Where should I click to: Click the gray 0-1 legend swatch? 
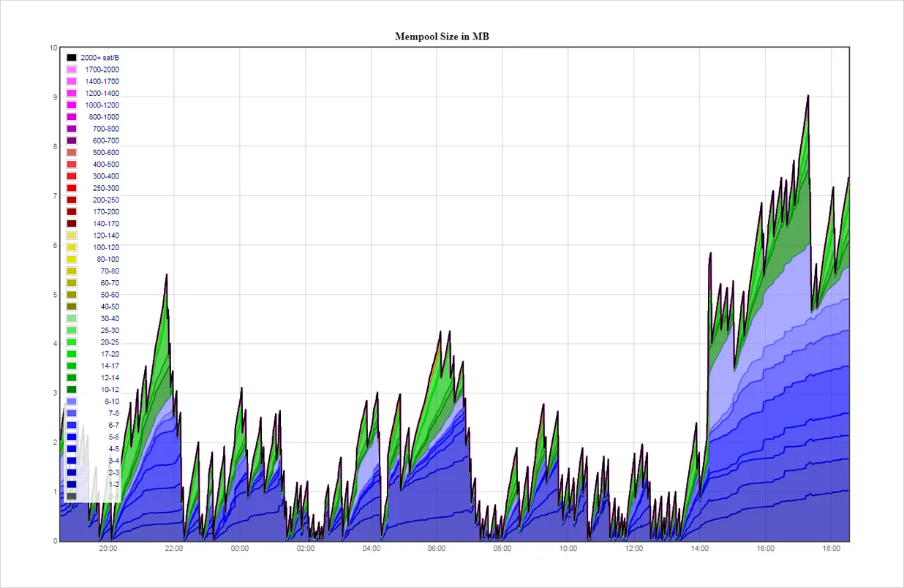pos(72,496)
